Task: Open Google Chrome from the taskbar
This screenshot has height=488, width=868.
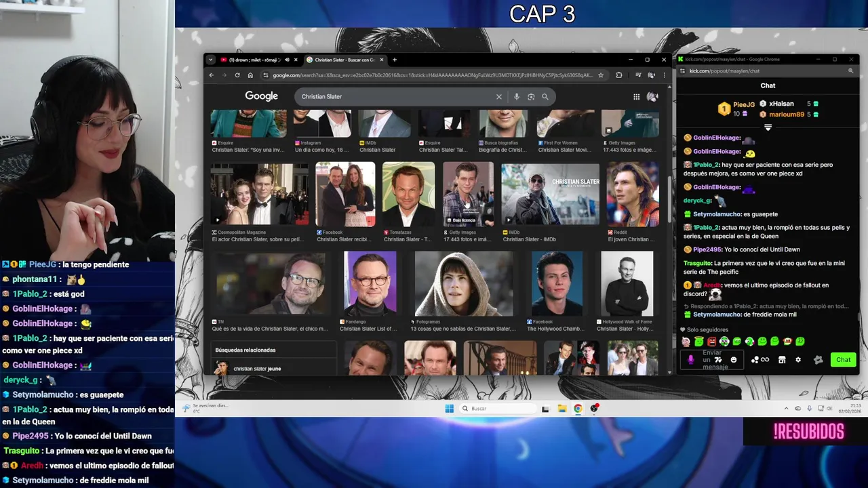Action: [578, 409]
